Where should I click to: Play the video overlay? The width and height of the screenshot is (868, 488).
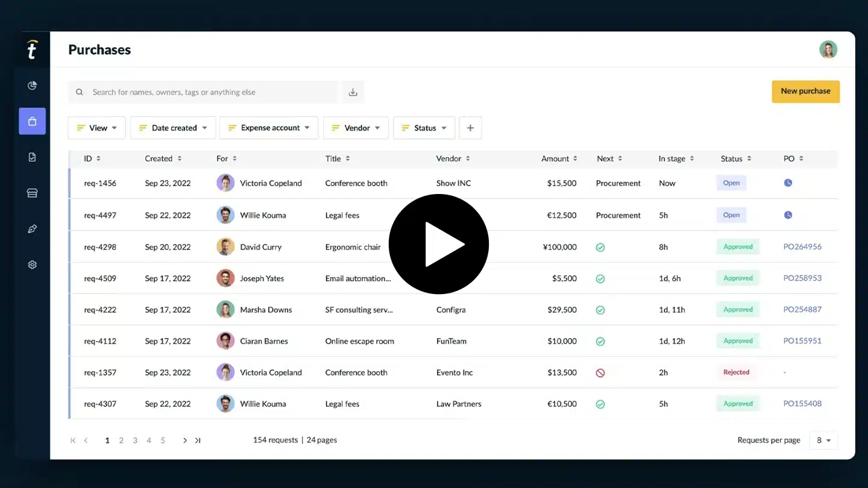[438, 244]
